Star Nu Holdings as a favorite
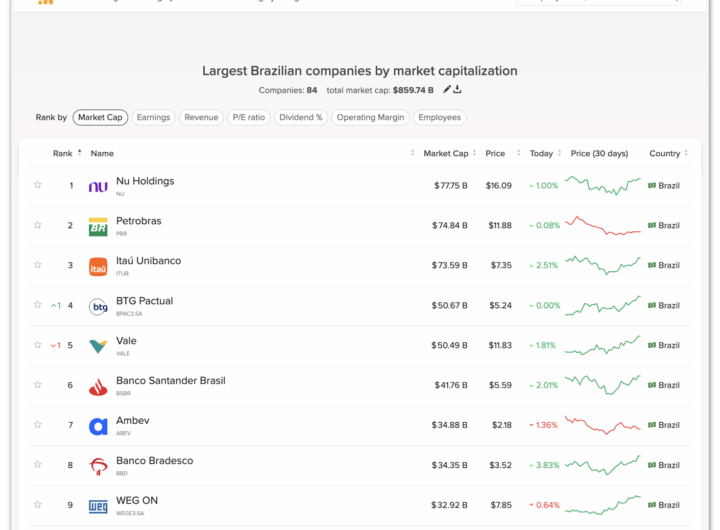 click(38, 185)
